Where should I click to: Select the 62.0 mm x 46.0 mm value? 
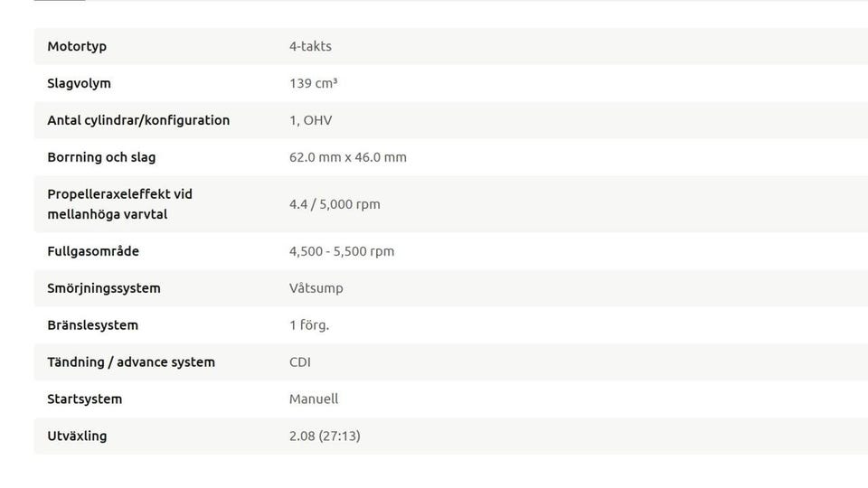pyautogui.click(x=348, y=157)
